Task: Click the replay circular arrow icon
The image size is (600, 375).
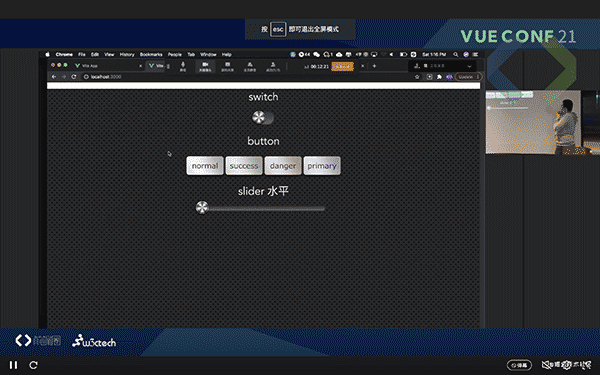Action: 33,365
